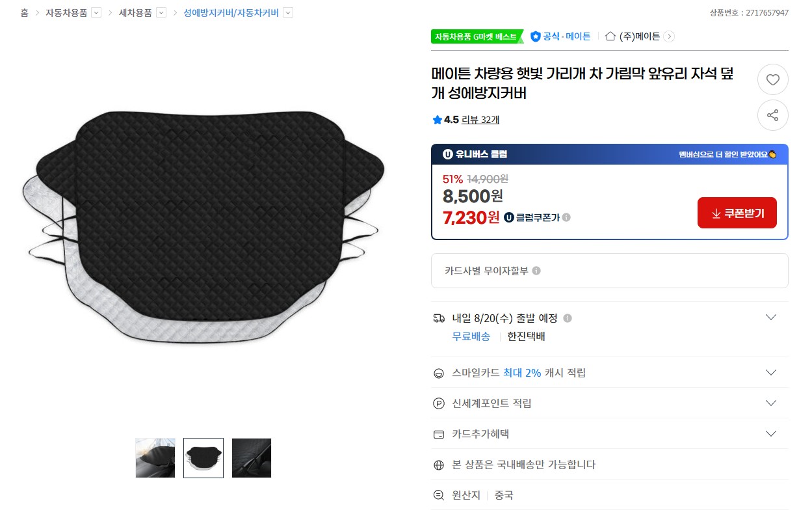This screenshot has height=514, width=812.
Task: Expand the delivery details section
Action: pyautogui.click(x=771, y=318)
